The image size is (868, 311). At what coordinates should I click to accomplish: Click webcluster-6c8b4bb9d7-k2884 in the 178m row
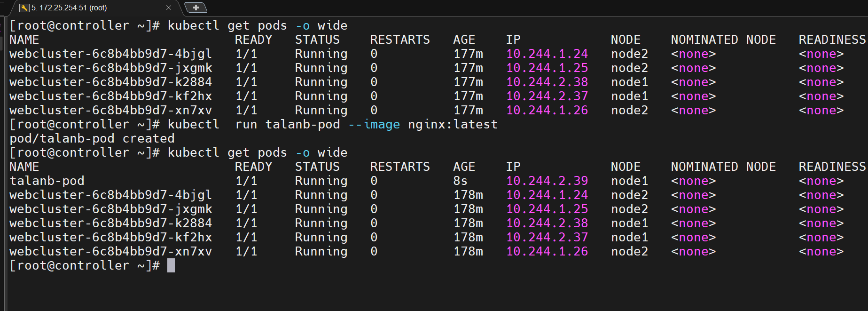tap(111, 223)
